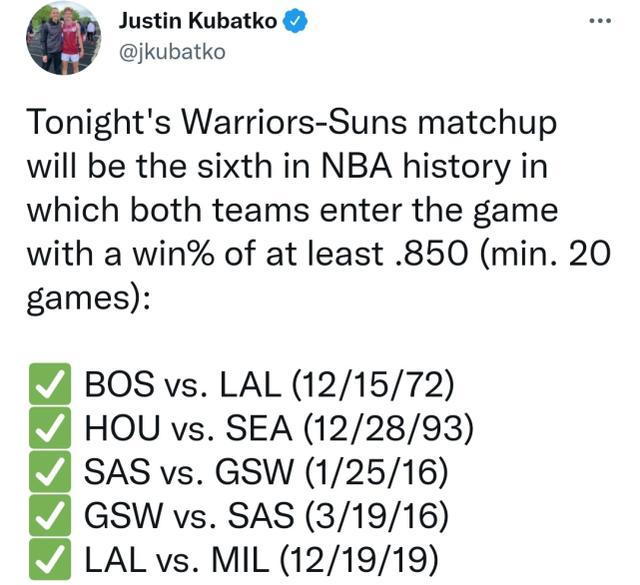The width and height of the screenshot is (640, 585).
Task: Open the Justin Kubatko display name link
Action: (x=198, y=23)
